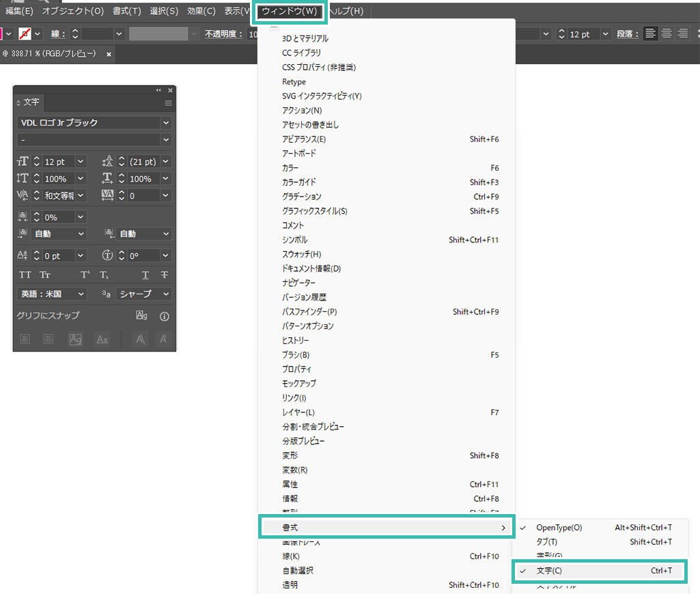Click the horizontal scale T icon
The image size is (700, 594).
click(107, 178)
